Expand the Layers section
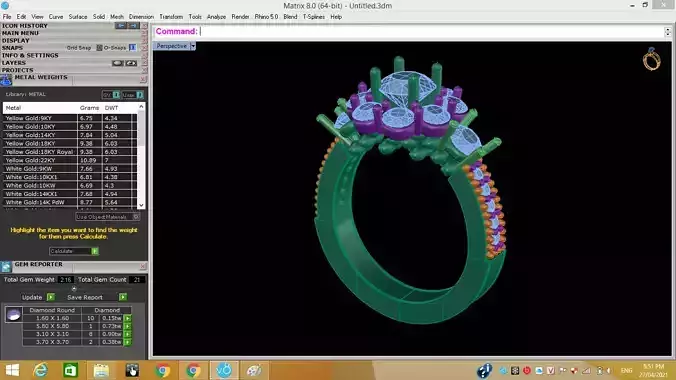 [14, 63]
